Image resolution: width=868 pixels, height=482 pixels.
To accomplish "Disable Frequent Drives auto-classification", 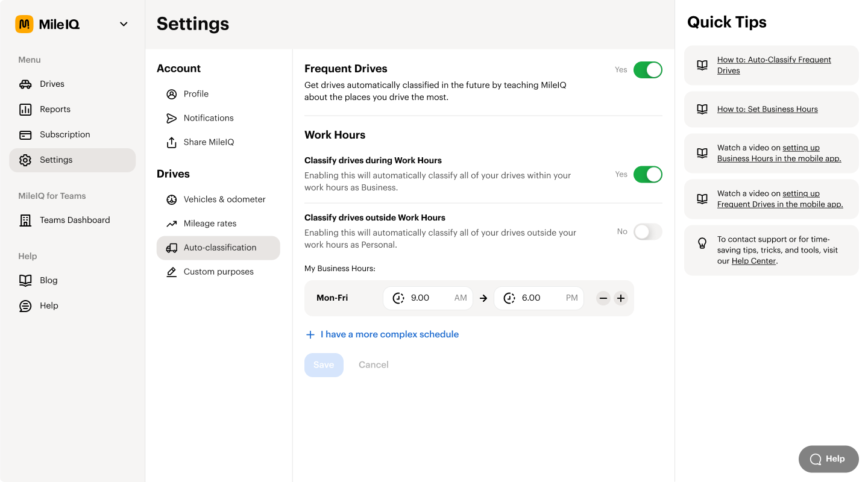I will click(647, 70).
